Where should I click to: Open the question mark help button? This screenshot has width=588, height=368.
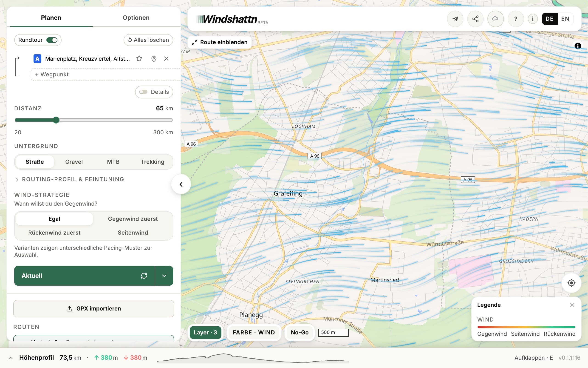tap(516, 19)
